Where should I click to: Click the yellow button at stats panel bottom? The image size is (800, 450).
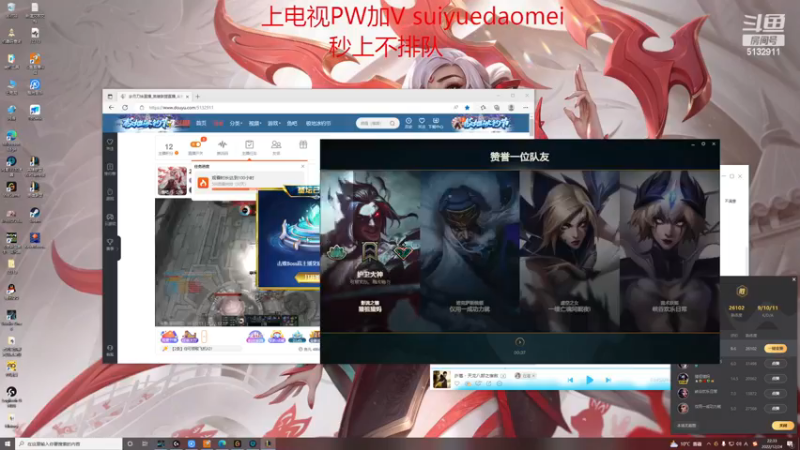(783, 426)
